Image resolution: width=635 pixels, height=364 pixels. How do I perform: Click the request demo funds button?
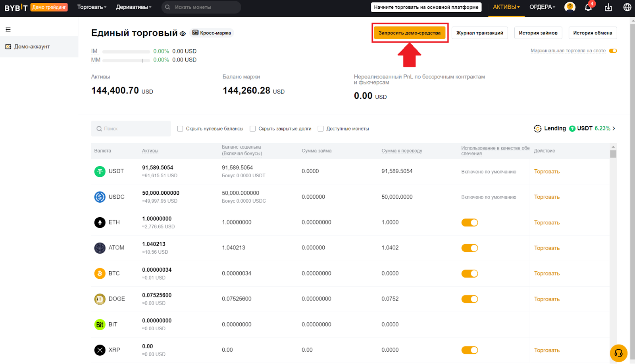[409, 33]
